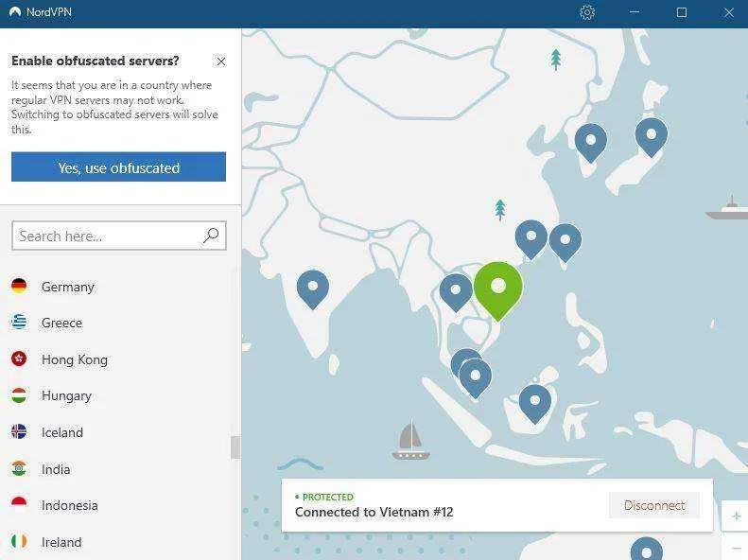Click the Hong Kong map pin
This screenshot has height=560, width=748.
(531, 238)
